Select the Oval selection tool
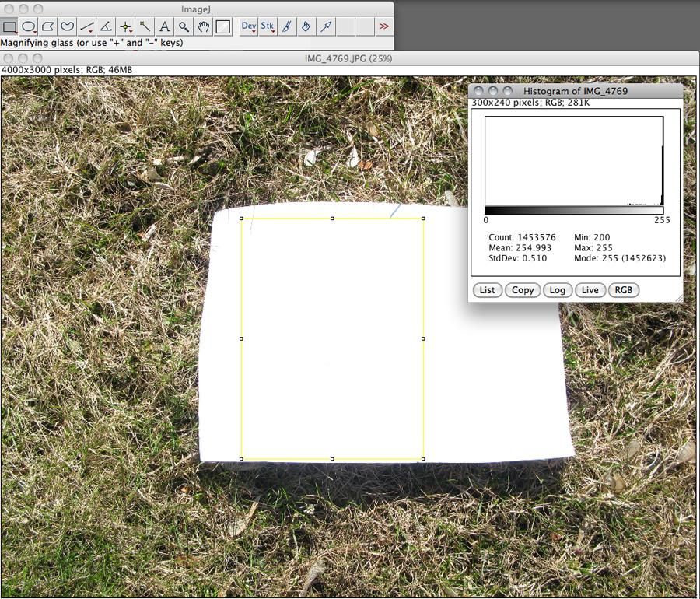The height and width of the screenshot is (599, 700). point(29,26)
